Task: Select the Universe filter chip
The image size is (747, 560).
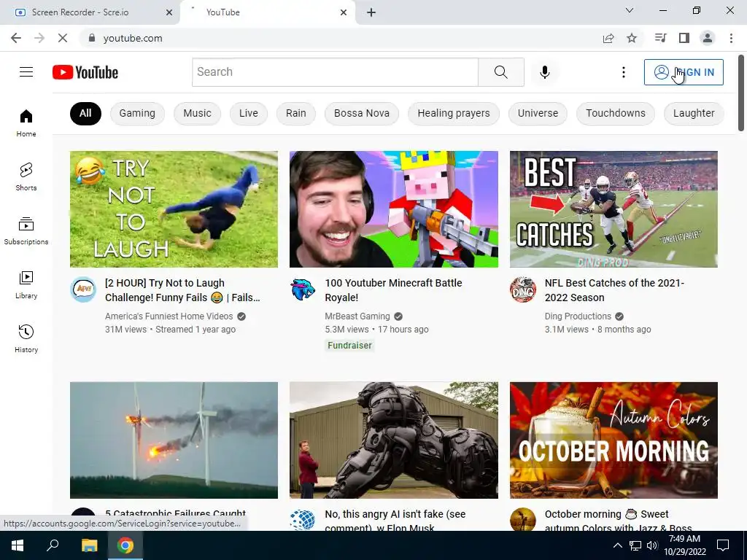Action: pyautogui.click(x=538, y=113)
